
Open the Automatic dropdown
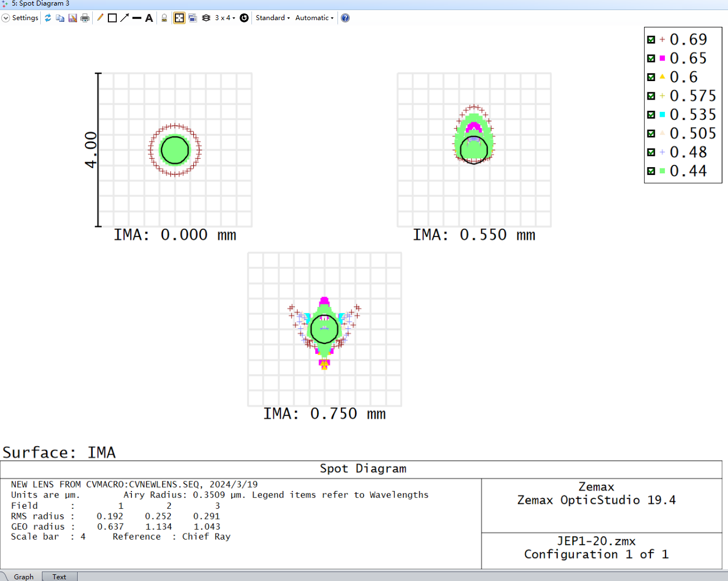pyautogui.click(x=315, y=18)
